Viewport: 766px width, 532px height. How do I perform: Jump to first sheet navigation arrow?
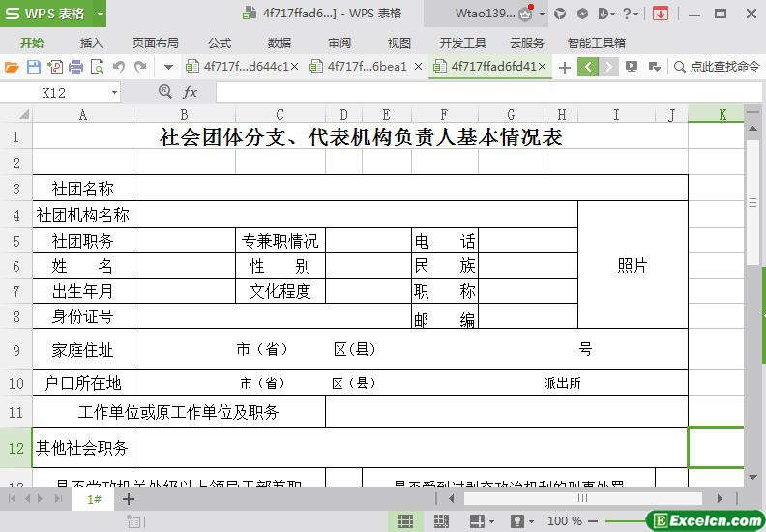[13, 499]
